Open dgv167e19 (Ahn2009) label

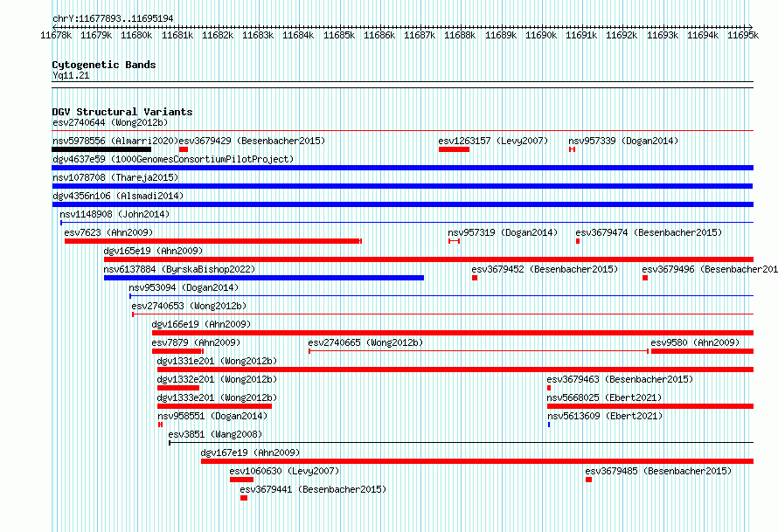point(251,453)
